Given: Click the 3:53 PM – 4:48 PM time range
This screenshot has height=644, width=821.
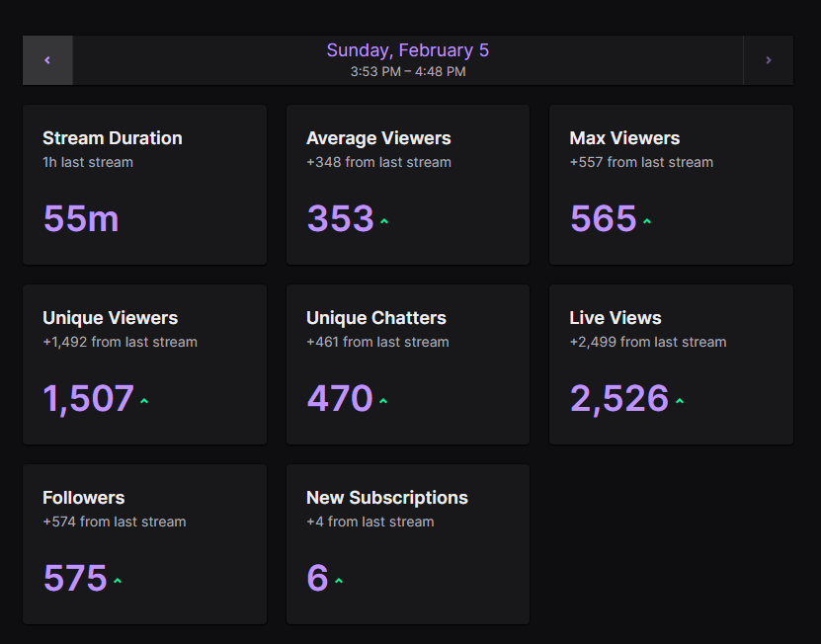Looking at the screenshot, I should coord(408,72).
